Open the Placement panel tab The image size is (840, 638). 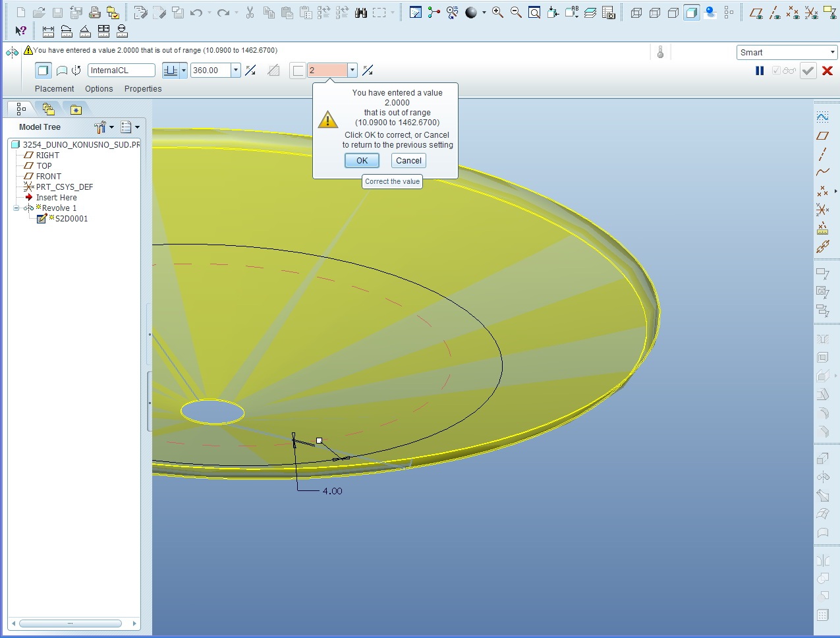[x=54, y=89]
